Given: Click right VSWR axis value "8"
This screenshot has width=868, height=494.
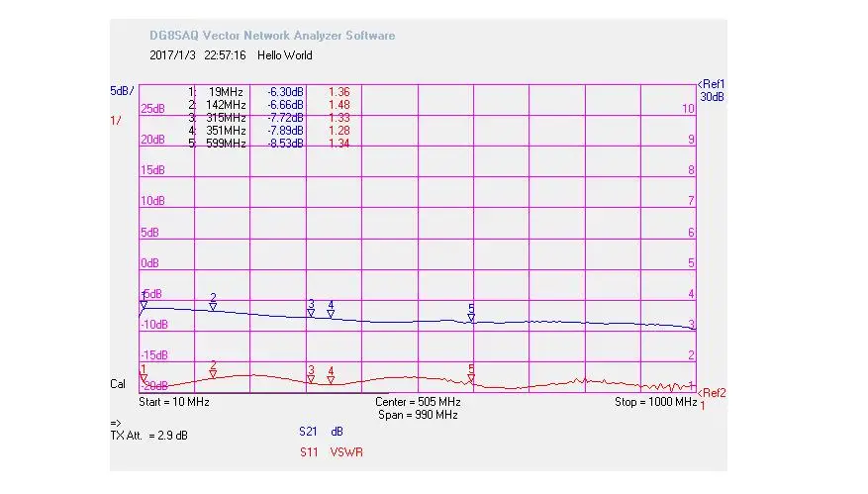Looking at the screenshot, I should click(x=692, y=170).
